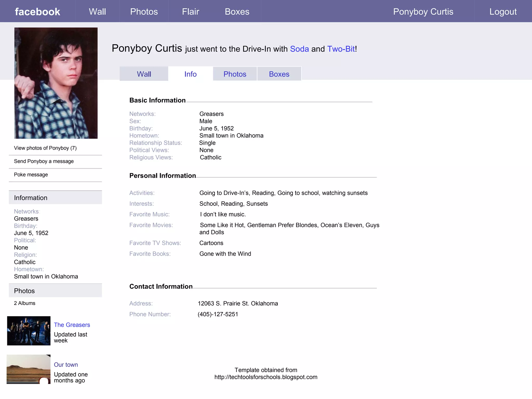
Task: Click View photos of Ponyboy (7)
Action: coord(45,148)
